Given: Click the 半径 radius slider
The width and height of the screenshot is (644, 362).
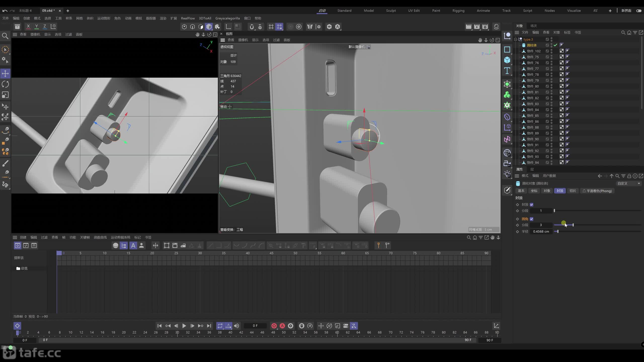Looking at the screenshot, I should (x=598, y=232).
